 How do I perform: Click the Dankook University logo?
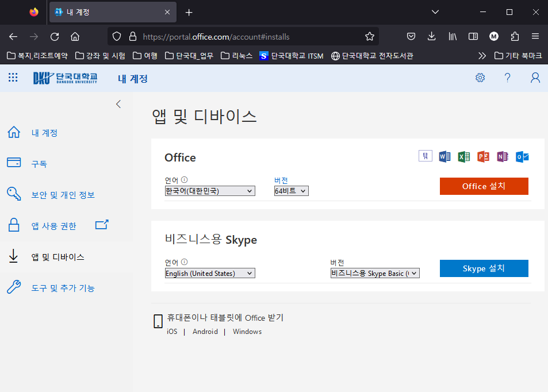66,78
